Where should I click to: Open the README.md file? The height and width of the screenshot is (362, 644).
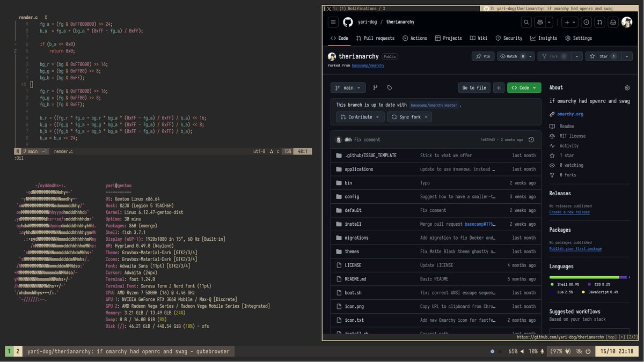355,279
